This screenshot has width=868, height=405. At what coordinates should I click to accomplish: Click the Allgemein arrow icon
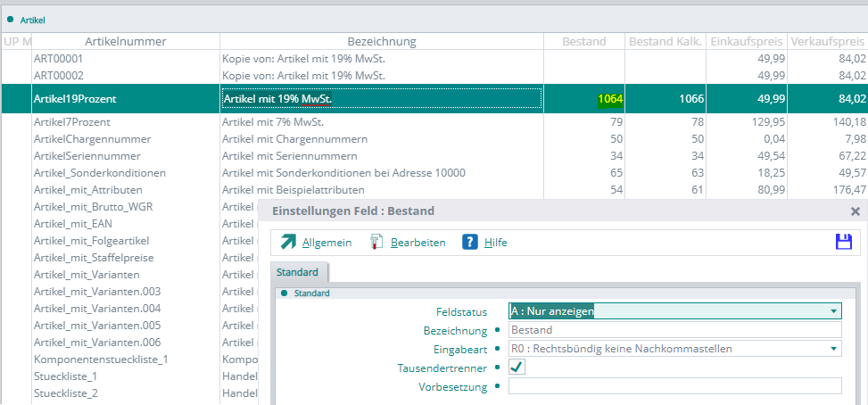tap(288, 243)
